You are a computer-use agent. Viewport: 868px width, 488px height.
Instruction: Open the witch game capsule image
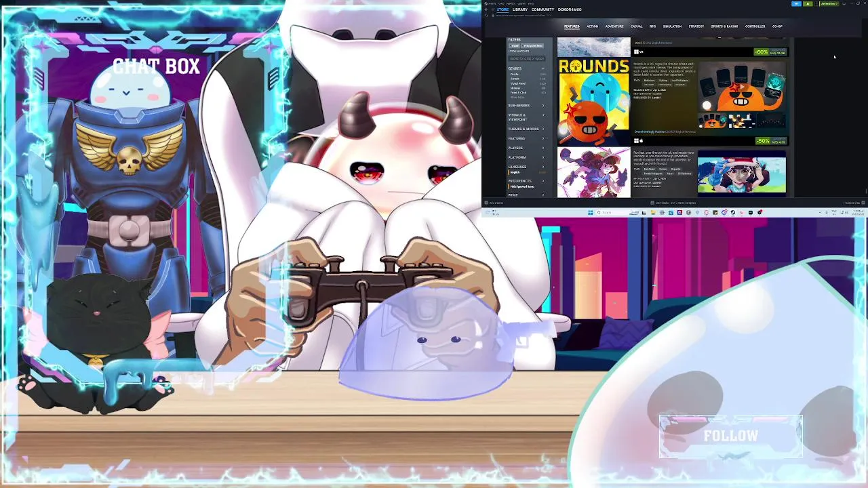pyautogui.click(x=593, y=173)
